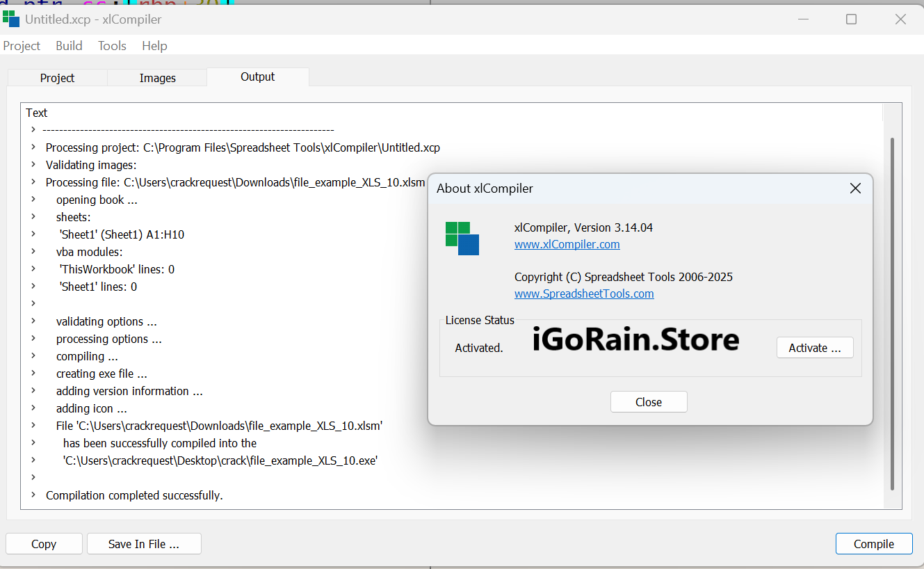Viewport: 924px width, 569px height.
Task: Open the Project menu
Action: [x=22, y=46]
